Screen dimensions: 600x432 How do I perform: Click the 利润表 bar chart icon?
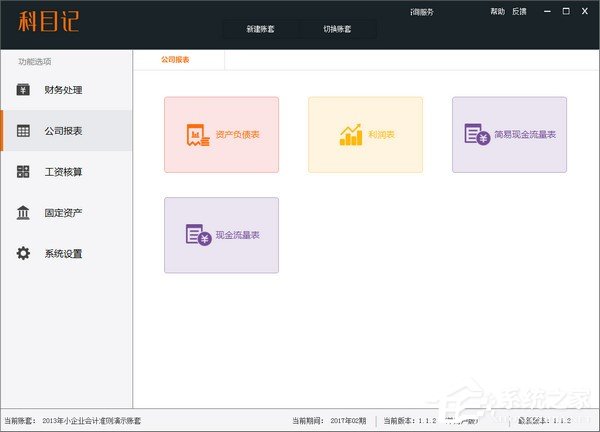coord(351,135)
